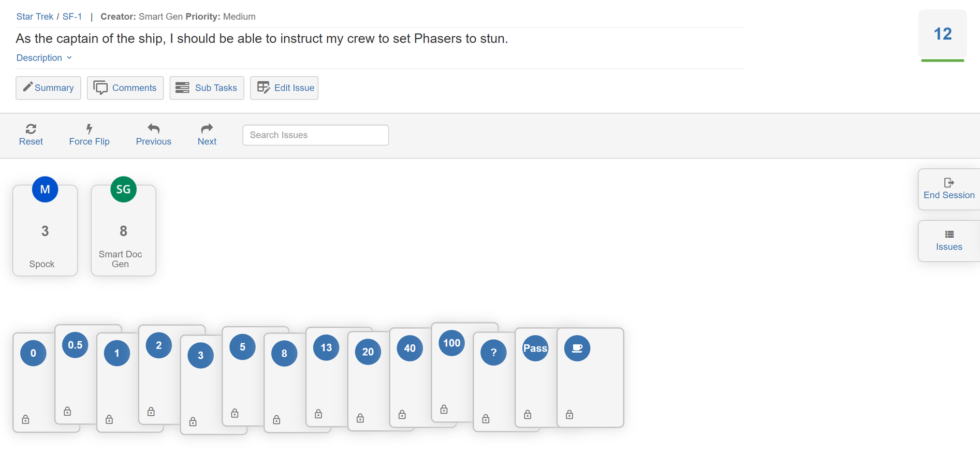Select the coffee cup break card
980x466 pixels.
(590, 377)
